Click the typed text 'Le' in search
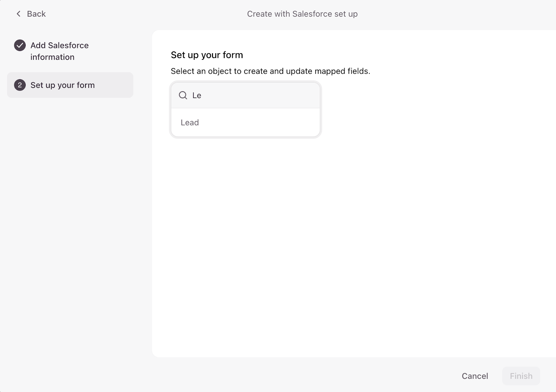The image size is (556, 392). (x=197, y=95)
